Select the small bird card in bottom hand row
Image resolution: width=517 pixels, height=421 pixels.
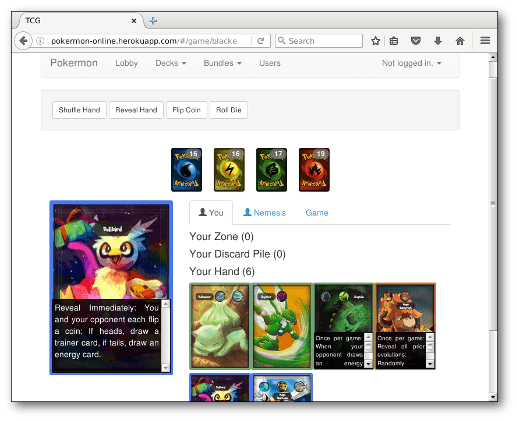pyautogui.click(x=220, y=387)
